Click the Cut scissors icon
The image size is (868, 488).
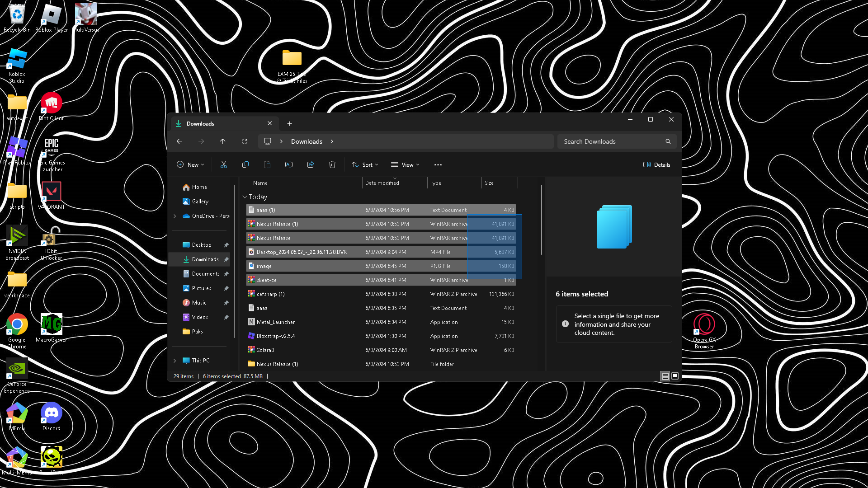tap(223, 164)
